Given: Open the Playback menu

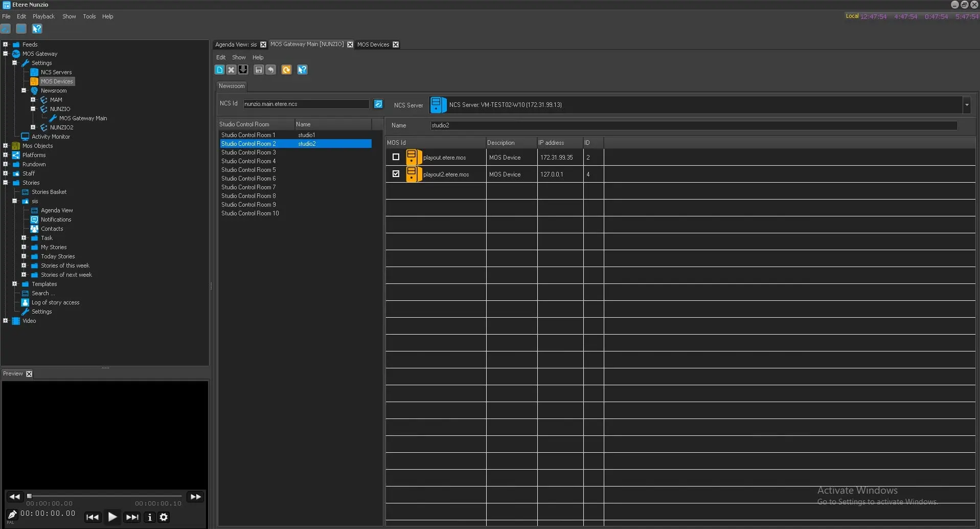Looking at the screenshot, I should pyautogui.click(x=43, y=16).
